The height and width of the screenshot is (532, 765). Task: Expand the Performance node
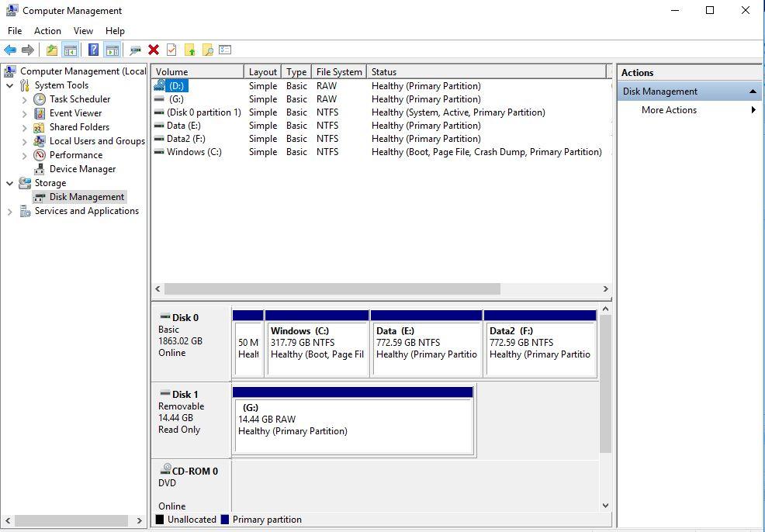point(24,156)
